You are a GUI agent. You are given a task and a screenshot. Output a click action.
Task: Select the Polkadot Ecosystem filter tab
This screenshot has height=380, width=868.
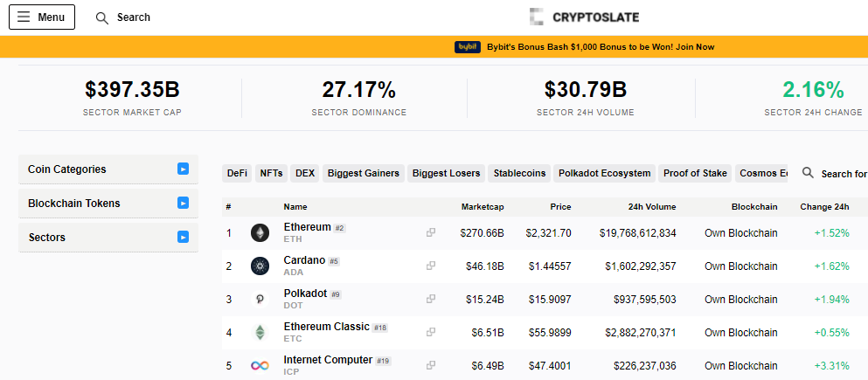point(605,173)
